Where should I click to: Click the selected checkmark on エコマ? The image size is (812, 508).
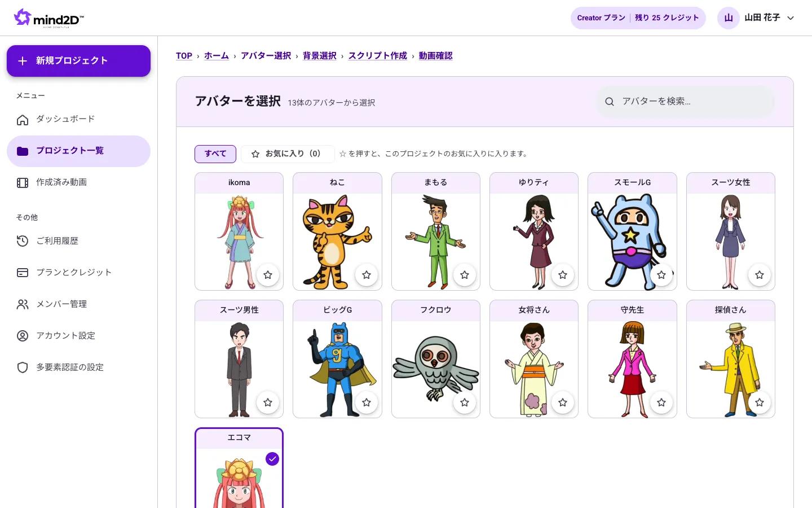click(x=272, y=459)
